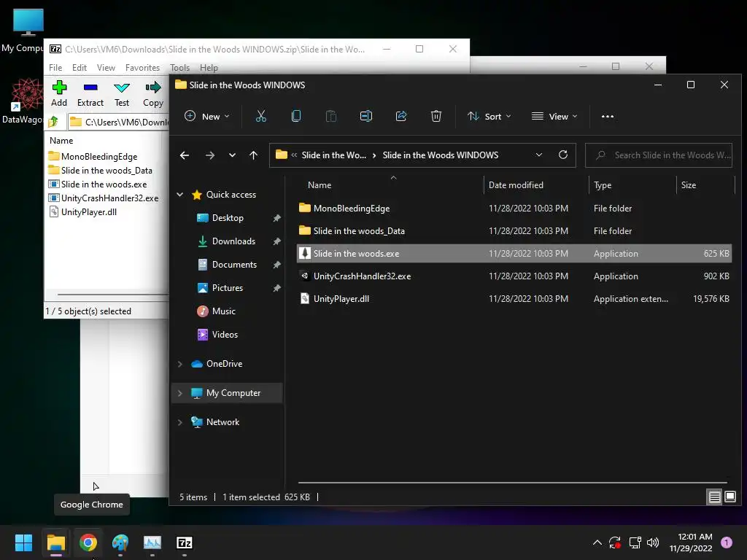Click the taskbar clock and date
This screenshot has width=747, height=560.
coord(691,542)
